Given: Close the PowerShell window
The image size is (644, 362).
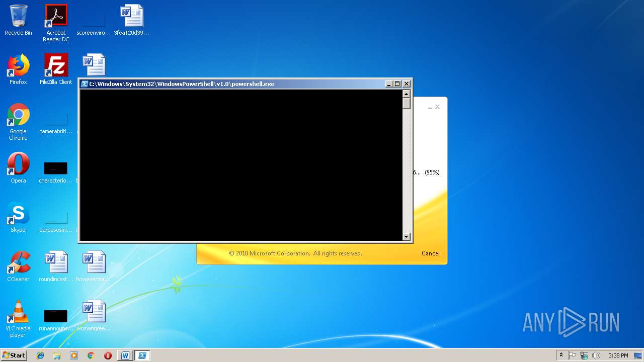Looking at the screenshot, I should pos(407,84).
